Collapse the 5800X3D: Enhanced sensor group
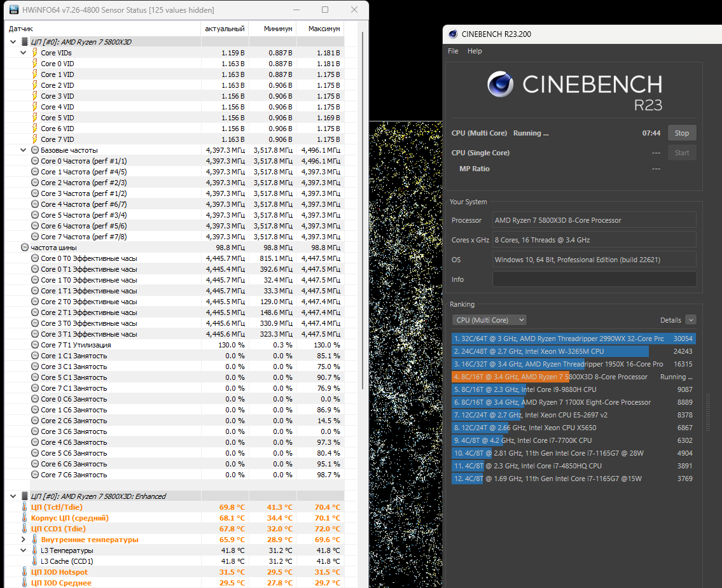722x588 pixels. [13, 496]
